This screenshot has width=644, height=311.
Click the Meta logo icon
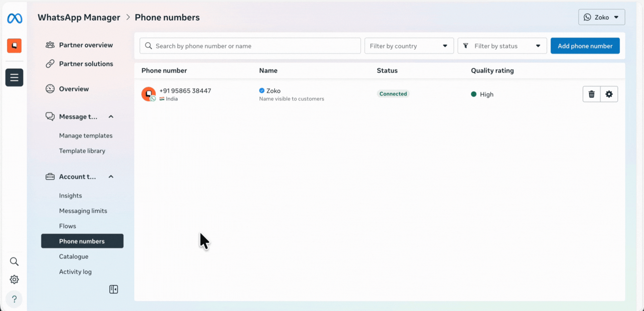pyautogui.click(x=14, y=18)
